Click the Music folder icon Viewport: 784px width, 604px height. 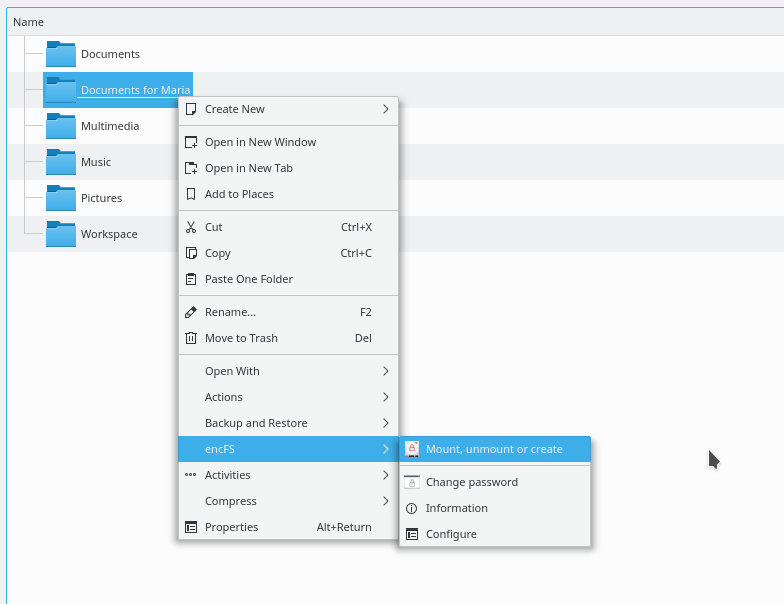[60, 162]
